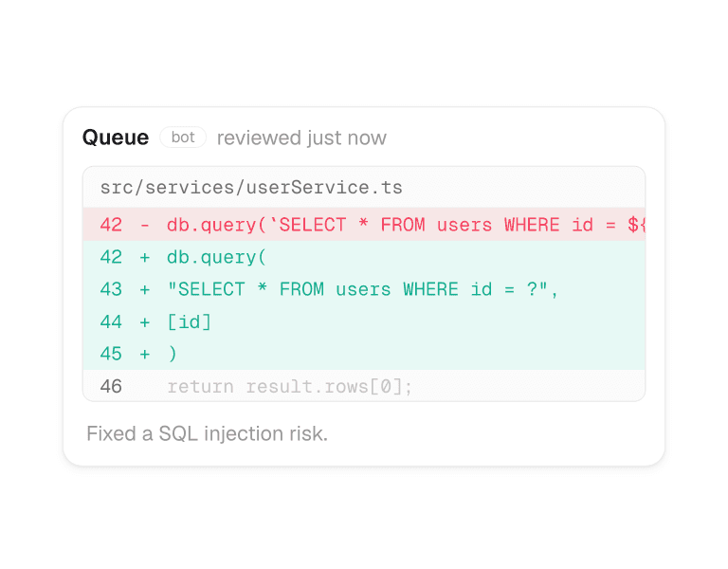Click unchanged line number 46
This screenshot has height=569, width=728.
tap(111, 387)
